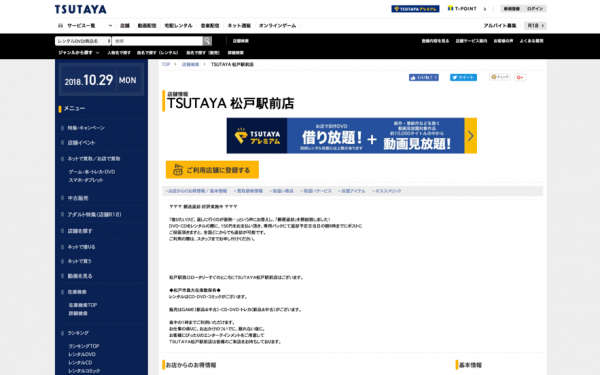Open the T-POINT link with T icon

click(x=462, y=8)
